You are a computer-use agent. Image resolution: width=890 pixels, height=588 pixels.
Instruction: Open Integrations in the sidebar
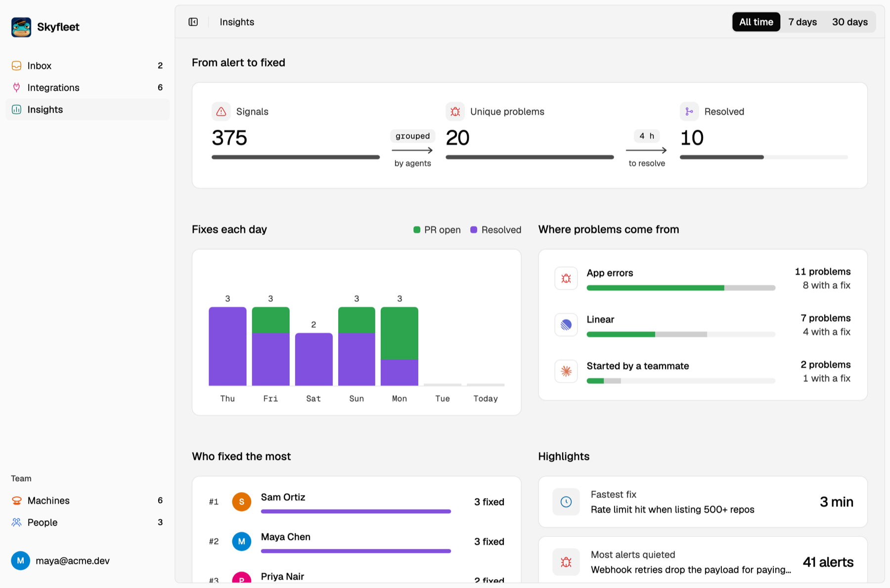(88, 87)
